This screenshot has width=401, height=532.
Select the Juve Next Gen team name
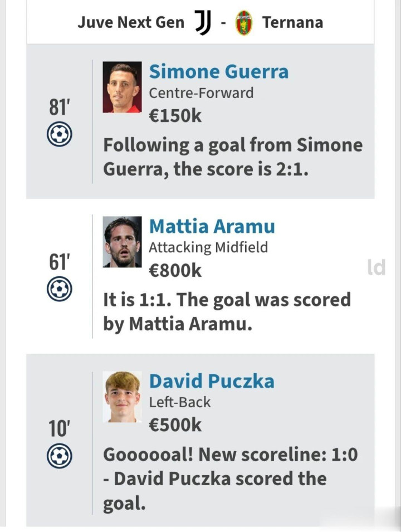[x=131, y=22]
